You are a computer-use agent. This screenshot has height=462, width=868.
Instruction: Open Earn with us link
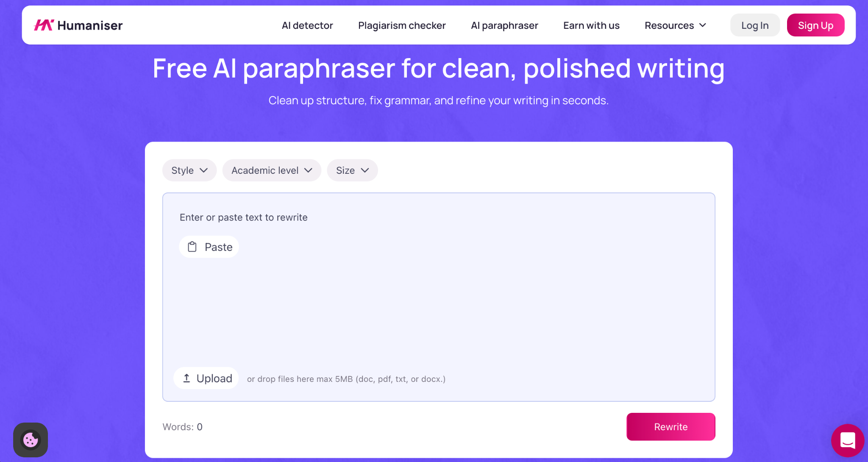coord(591,25)
